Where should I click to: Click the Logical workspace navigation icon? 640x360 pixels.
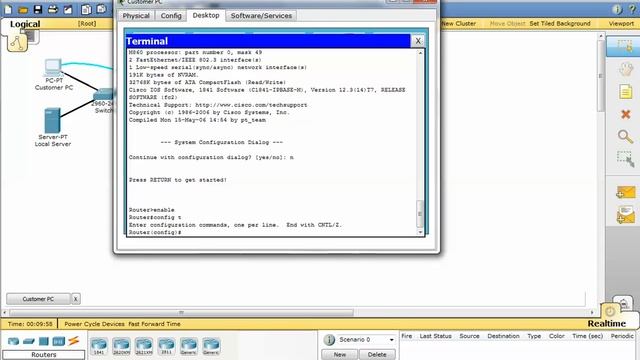(17, 42)
